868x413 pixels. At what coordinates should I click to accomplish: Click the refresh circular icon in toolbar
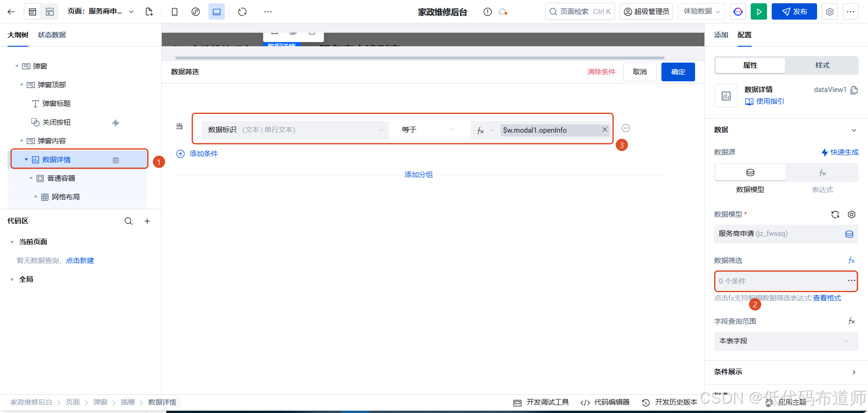tap(242, 12)
